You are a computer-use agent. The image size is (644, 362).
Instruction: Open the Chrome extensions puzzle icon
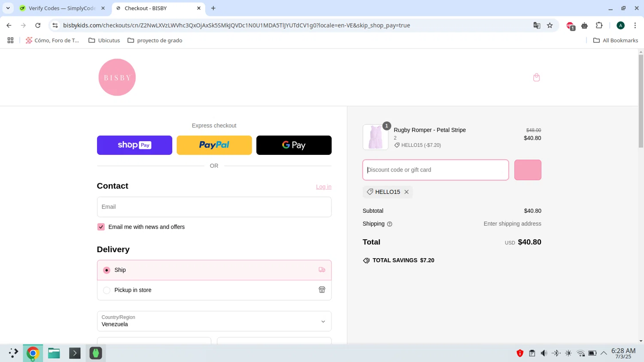(599, 25)
